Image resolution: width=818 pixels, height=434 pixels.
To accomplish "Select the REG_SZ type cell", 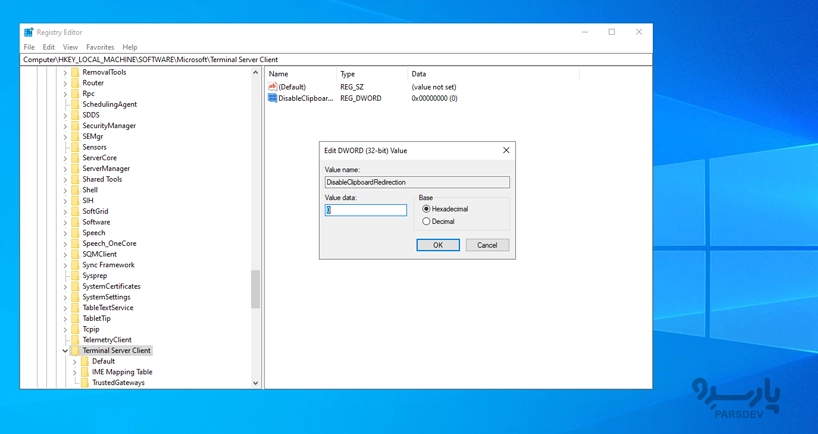I will coord(352,87).
